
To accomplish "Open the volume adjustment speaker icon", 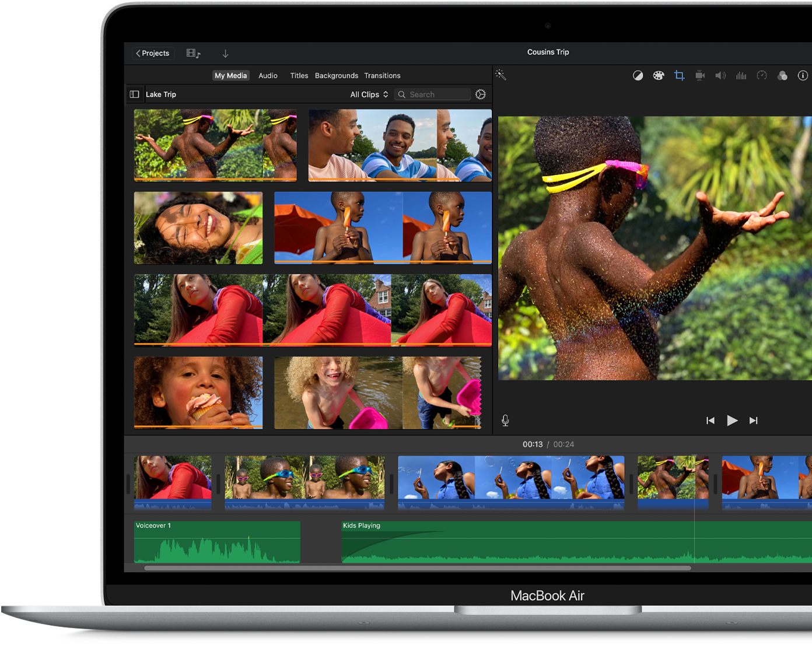I will coord(720,76).
